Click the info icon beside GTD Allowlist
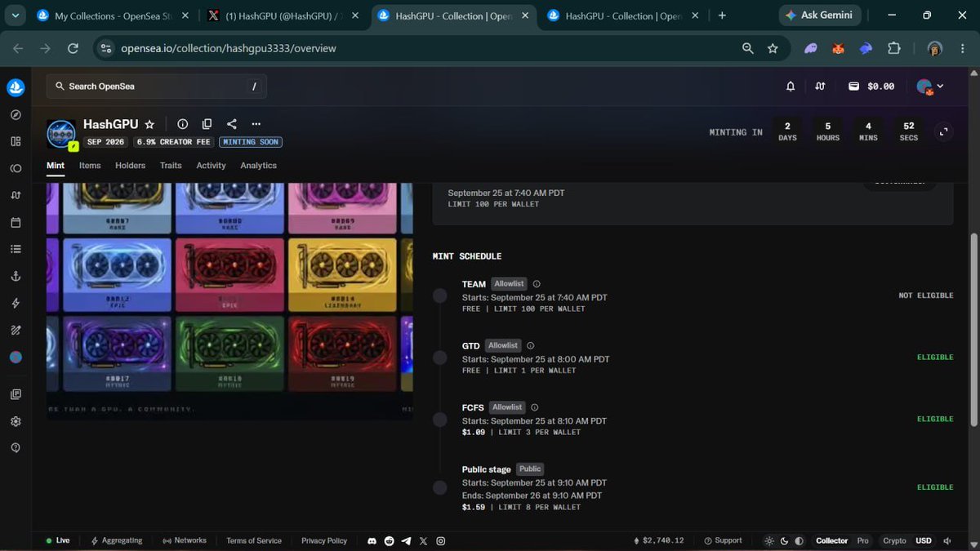This screenshot has height=551, width=980. click(531, 346)
